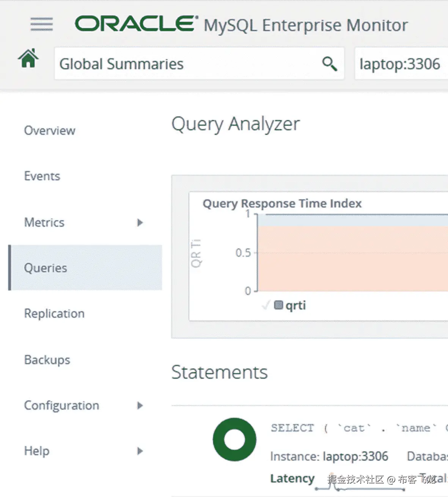
Task: Focus the Global Summaries search field
Action: point(199,63)
